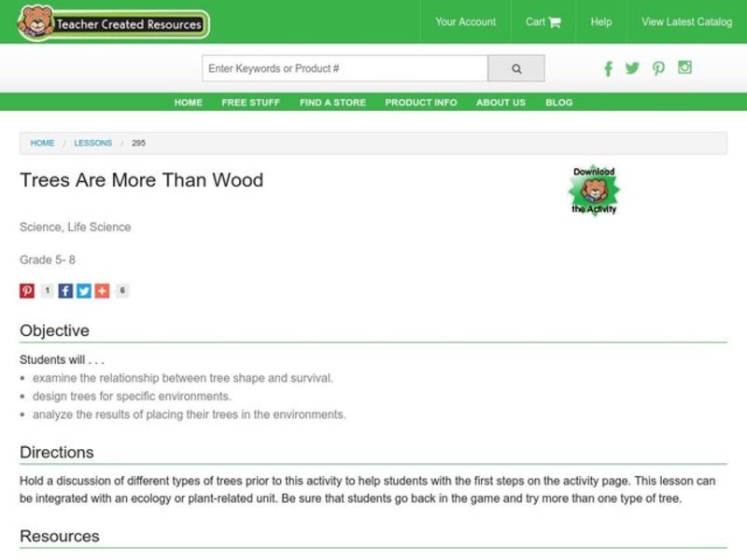The height and width of the screenshot is (560, 747).
Task: View Latest Catalog
Action: click(685, 21)
